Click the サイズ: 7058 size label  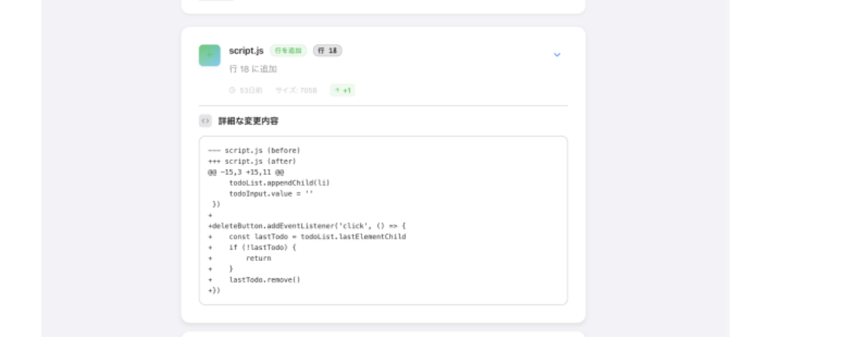click(x=295, y=90)
